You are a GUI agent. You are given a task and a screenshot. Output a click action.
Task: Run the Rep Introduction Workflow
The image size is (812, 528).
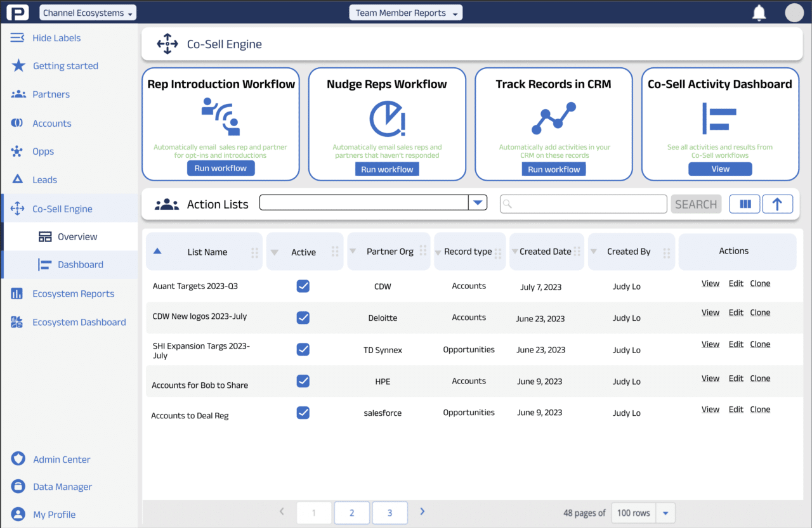pyautogui.click(x=221, y=169)
